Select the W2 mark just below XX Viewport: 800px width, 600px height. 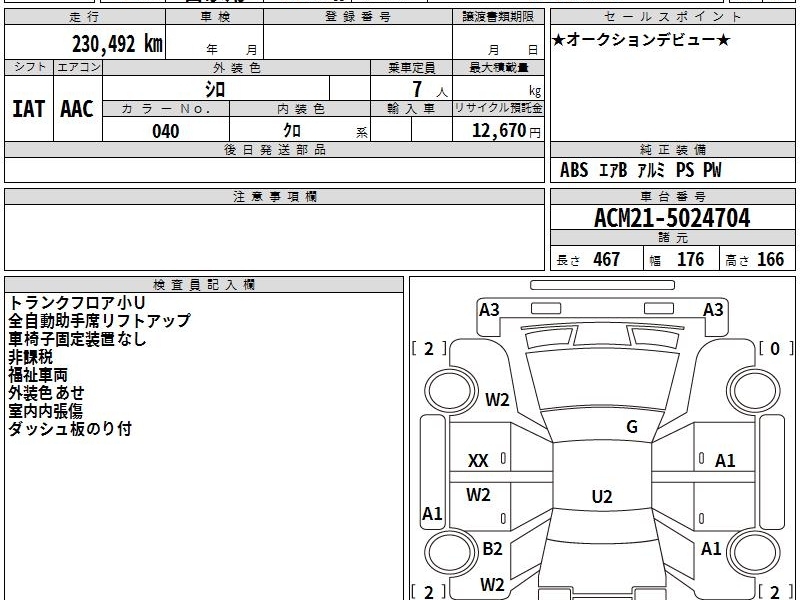(x=478, y=494)
